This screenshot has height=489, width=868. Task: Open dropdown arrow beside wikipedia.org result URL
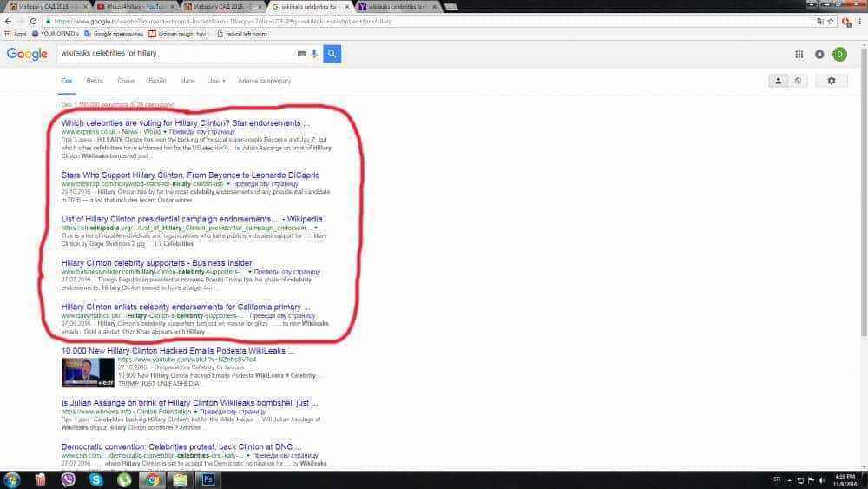click(316, 228)
